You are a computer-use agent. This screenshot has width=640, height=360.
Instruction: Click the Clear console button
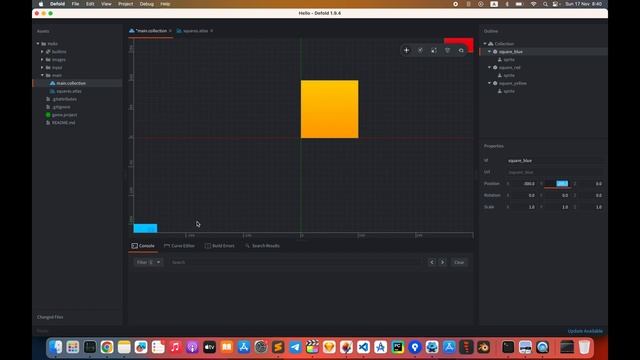[459, 262]
